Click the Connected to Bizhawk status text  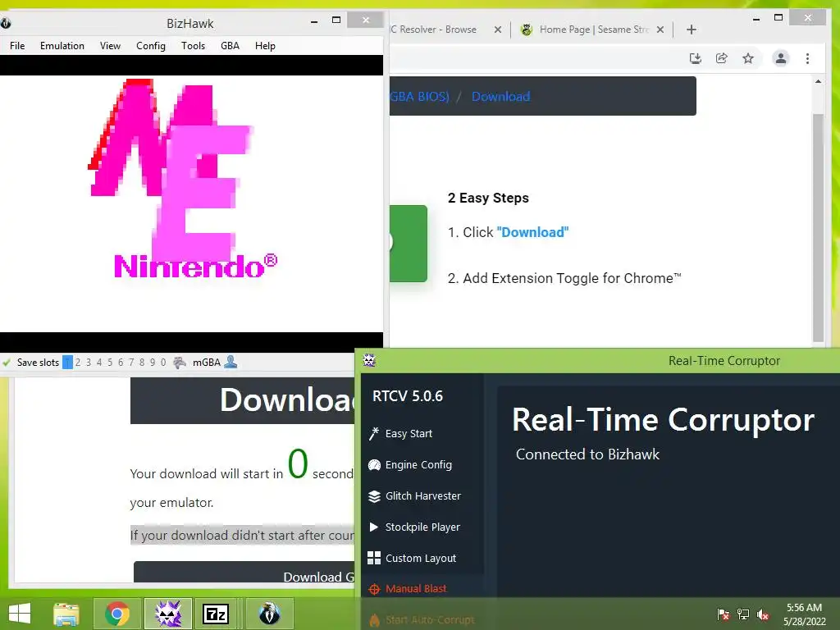point(587,454)
